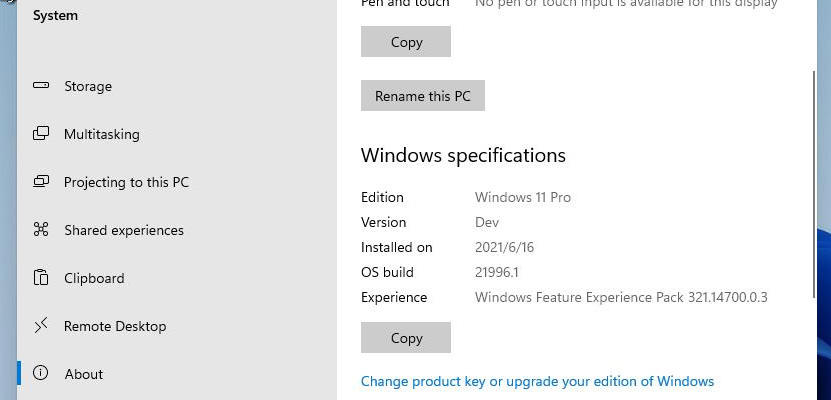
Task: Click the About info circle icon
Action: tap(41, 373)
